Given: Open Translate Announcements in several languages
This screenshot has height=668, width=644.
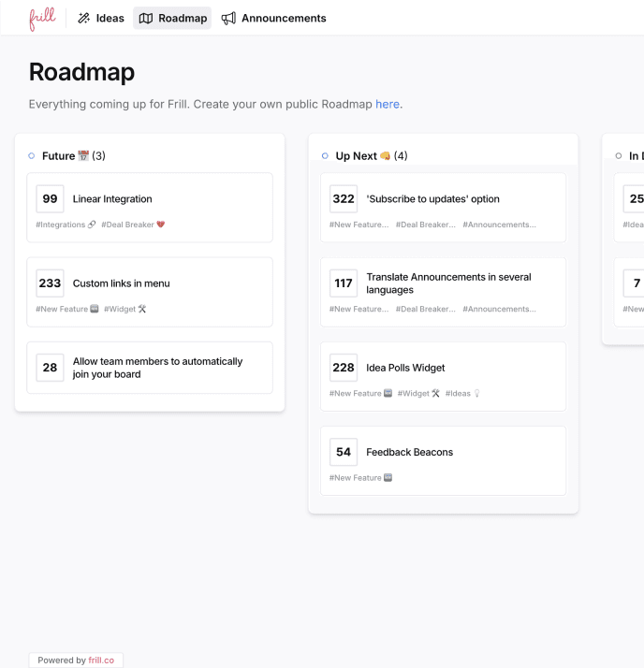Looking at the screenshot, I should pyautogui.click(x=448, y=283).
